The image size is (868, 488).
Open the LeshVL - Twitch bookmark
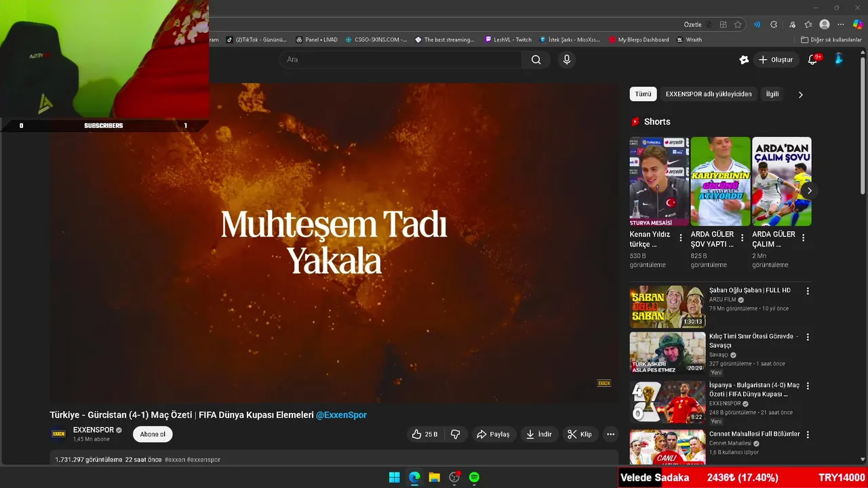point(509,40)
